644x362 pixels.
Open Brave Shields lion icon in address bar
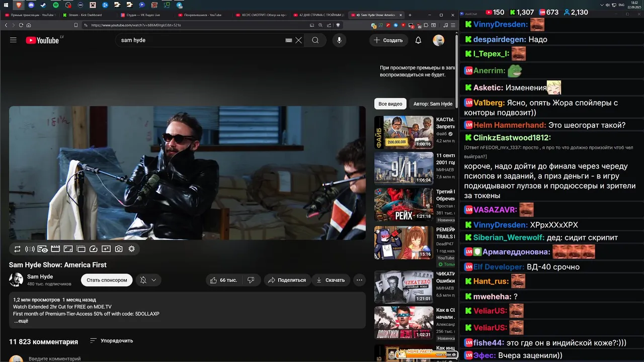tap(338, 25)
